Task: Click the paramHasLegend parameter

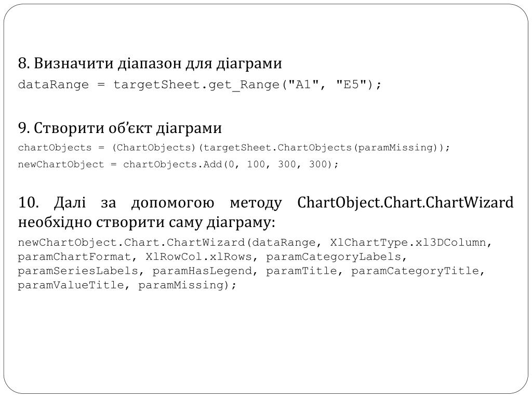Action: click(202, 271)
